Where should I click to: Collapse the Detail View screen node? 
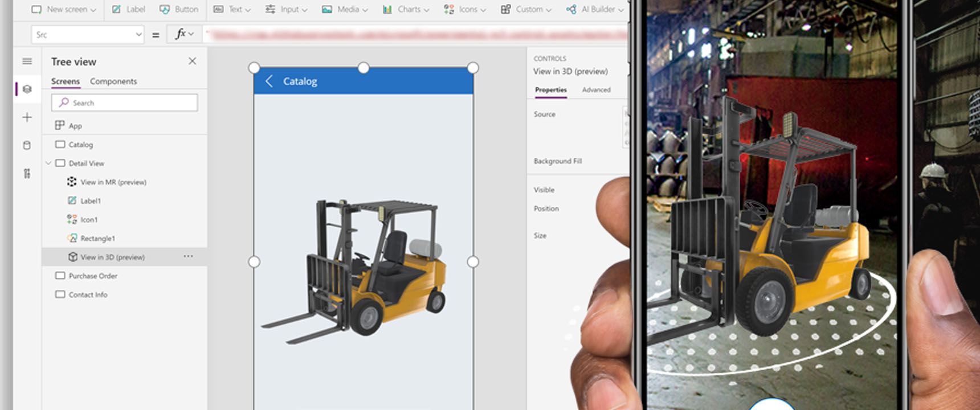click(x=48, y=163)
